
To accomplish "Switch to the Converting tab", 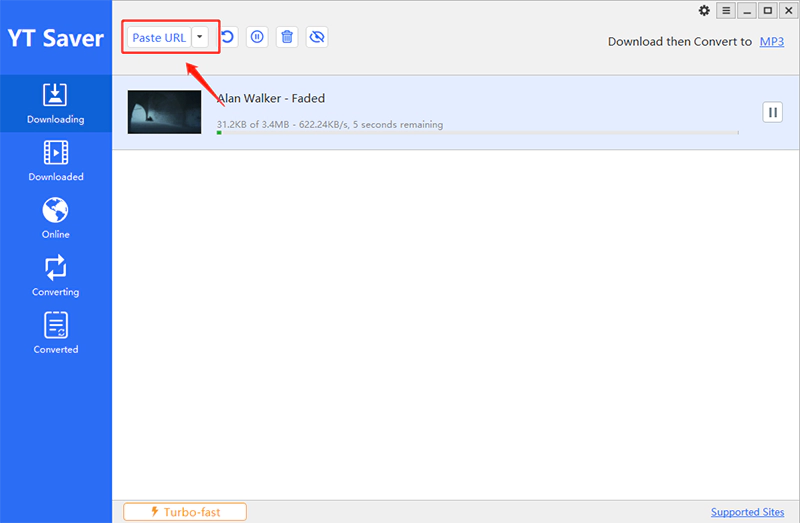I will 56,276.
